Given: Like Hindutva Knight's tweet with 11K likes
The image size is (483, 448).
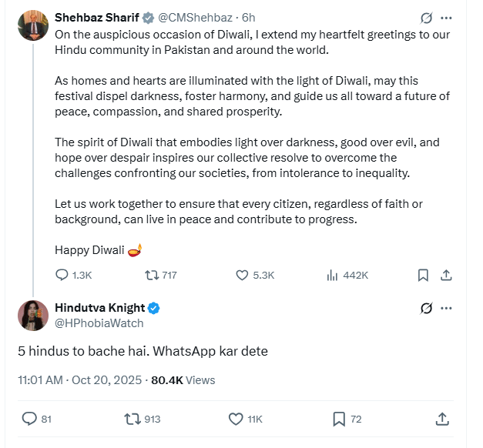Looking at the screenshot, I should pos(236,419).
